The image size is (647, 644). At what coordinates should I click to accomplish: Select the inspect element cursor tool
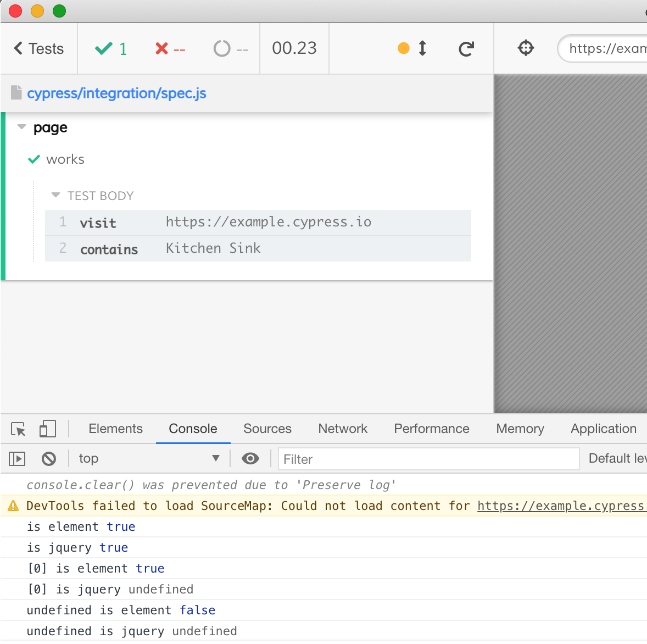(18, 429)
